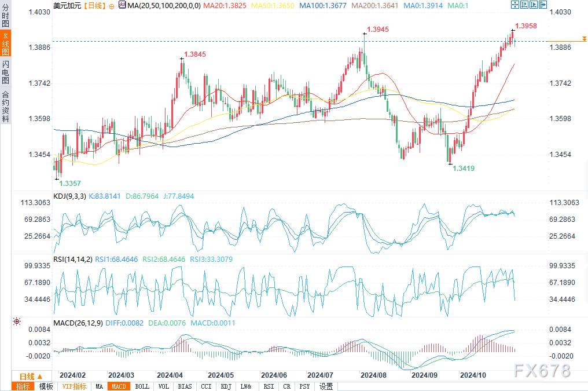Switch to the 模板 tab
The height and width of the screenshot is (391, 588).
[x=46, y=386]
